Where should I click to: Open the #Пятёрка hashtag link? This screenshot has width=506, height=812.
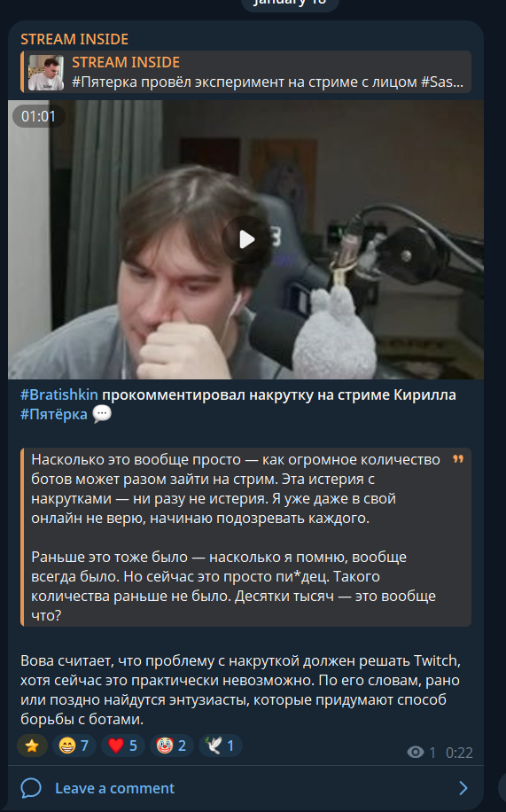[x=54, y=414]
